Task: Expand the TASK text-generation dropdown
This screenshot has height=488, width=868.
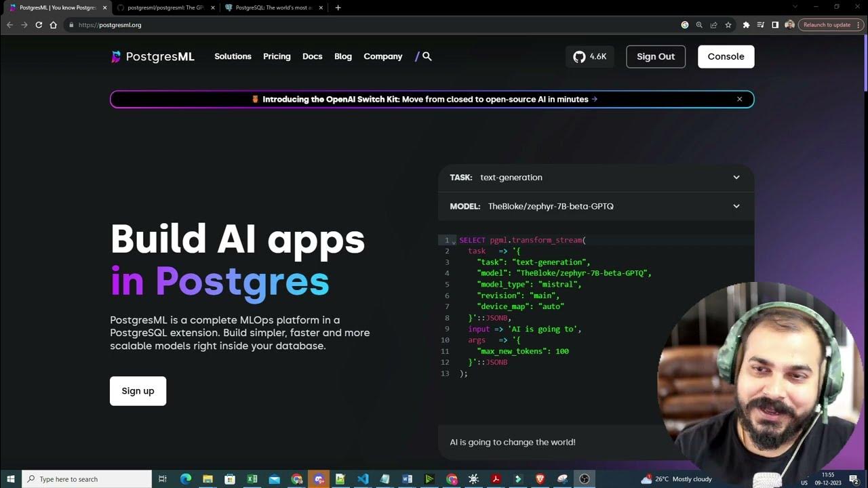Action: [x=596, y=178]
